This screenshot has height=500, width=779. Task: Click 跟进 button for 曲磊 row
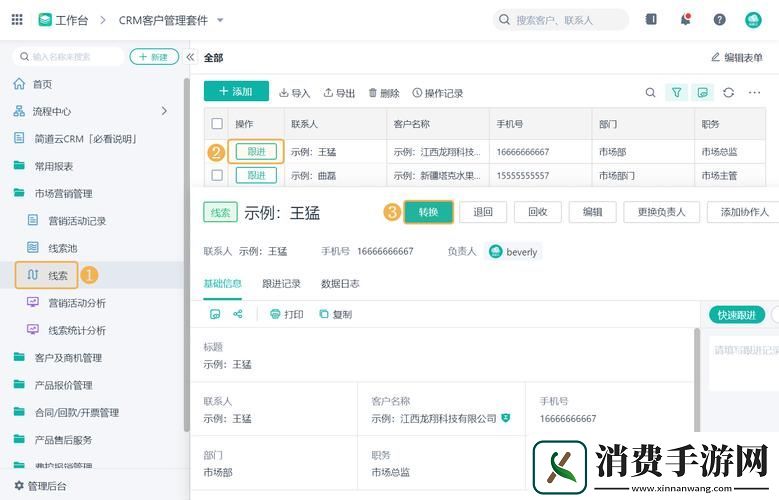[256, 175]
